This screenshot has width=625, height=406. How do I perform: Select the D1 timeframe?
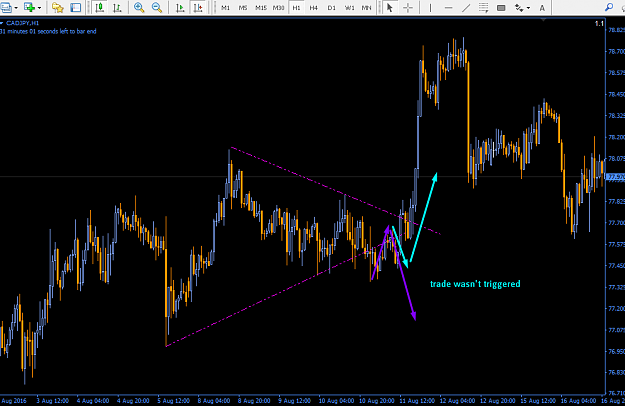click(x=331, y=8)
